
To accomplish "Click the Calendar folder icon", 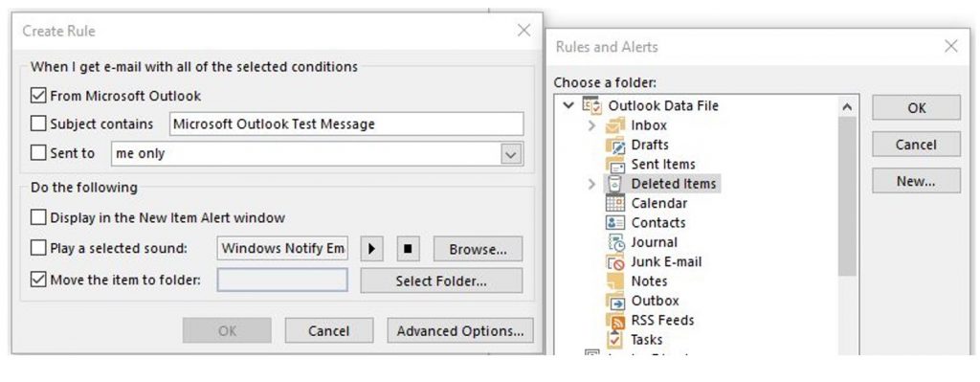I will (x=615, y=203).
